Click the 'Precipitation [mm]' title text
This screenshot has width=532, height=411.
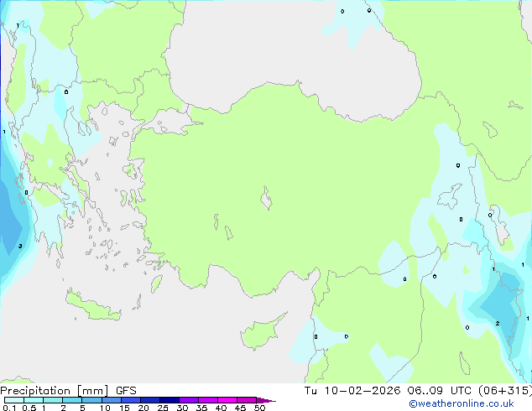click(x=55, y=391)
